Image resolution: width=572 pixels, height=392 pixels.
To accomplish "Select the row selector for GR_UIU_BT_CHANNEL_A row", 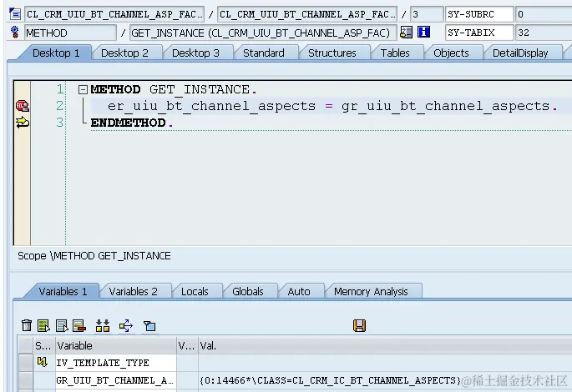I will [26, 380].
